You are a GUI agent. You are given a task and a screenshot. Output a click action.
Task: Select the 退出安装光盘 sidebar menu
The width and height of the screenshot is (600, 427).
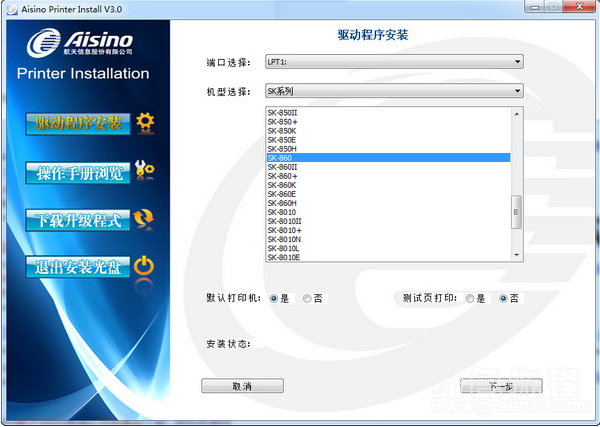point(78,267)
